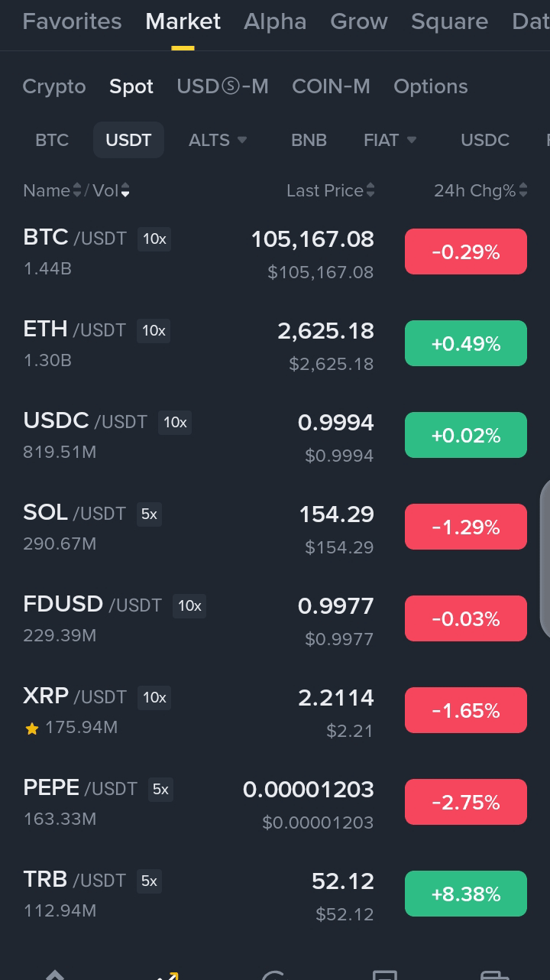Open the Home icon in bottom navigation
Screen dimensions: 550x980
coord(55,975)
